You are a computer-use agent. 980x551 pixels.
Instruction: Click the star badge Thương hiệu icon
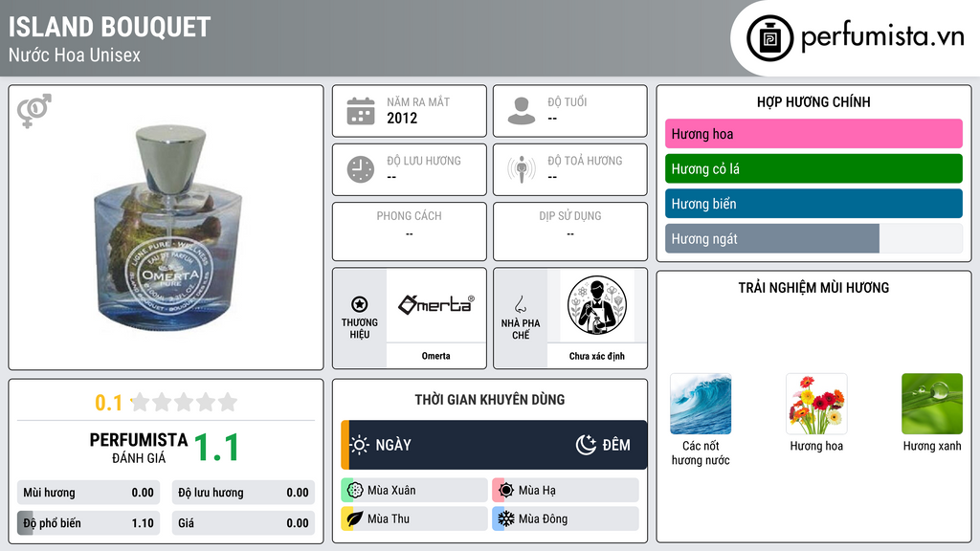[360, 304]
